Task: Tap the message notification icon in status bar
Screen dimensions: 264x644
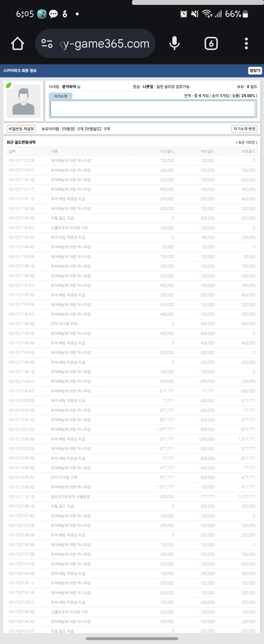Action: click(53, 14)
